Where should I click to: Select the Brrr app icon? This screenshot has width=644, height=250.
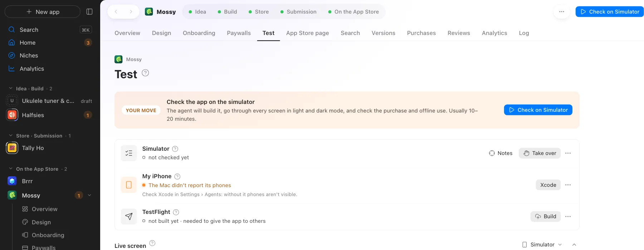[x=12, y=181]
